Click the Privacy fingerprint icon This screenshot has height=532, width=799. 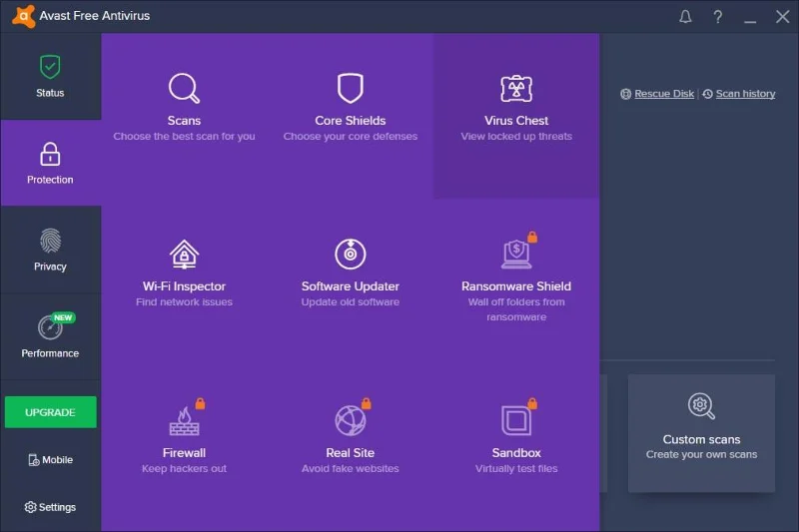click(x=50, y=241)
